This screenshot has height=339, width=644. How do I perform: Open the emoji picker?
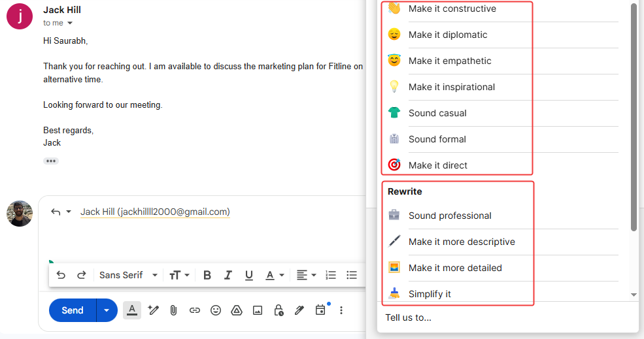tap(216, 310)
